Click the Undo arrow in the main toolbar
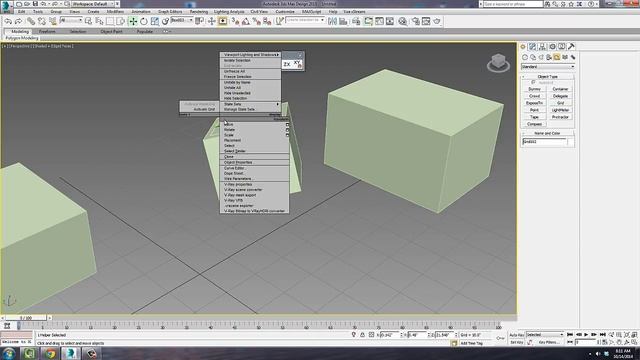The image size is (640, 360). 8,21
